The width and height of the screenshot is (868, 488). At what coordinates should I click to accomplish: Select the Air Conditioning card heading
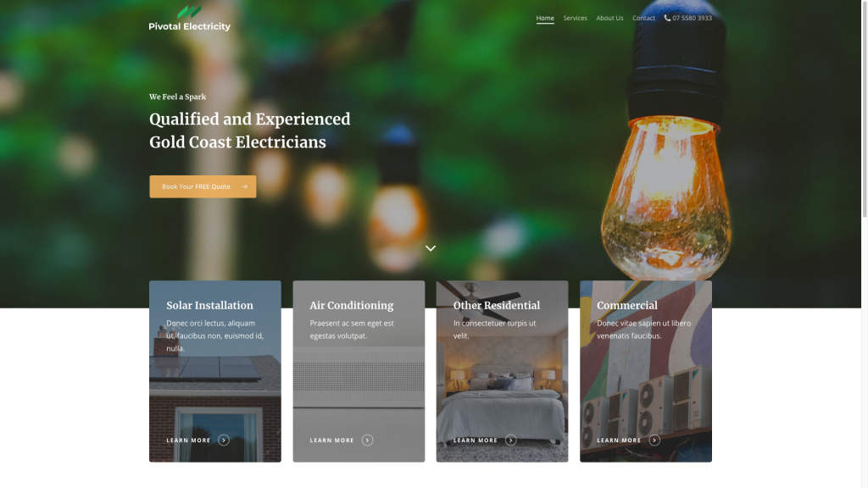pyautogui.click(x=352, y=305)
